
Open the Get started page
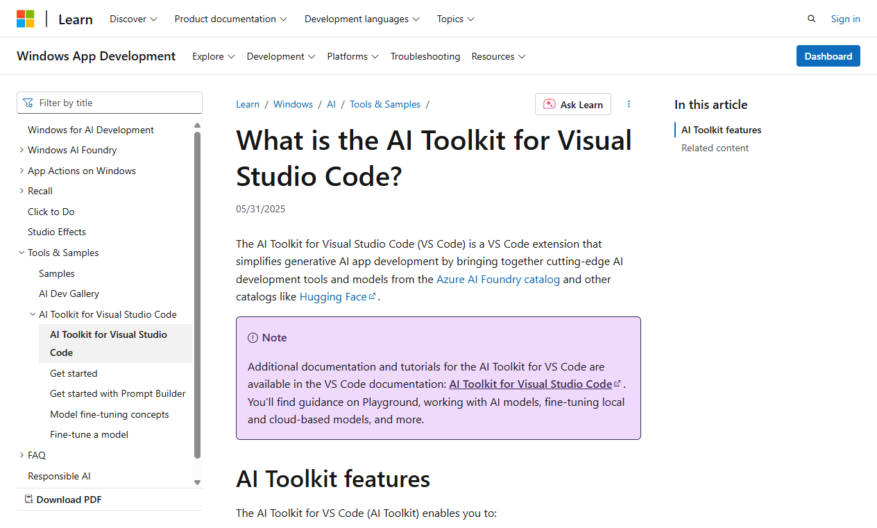73,373
